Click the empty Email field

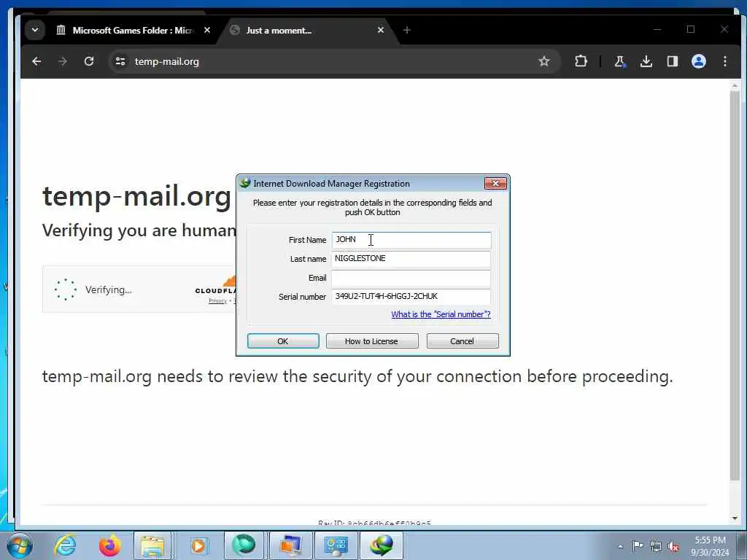[411, 278]
